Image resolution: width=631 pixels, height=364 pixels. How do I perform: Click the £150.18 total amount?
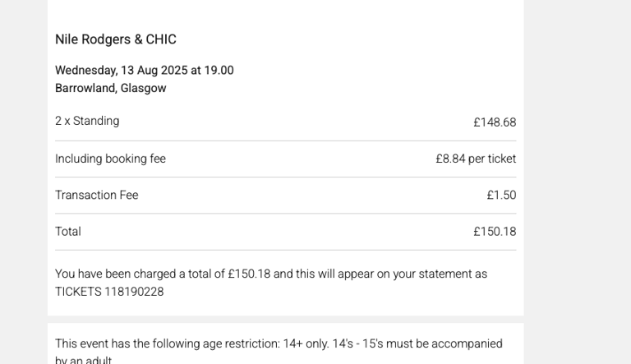[495, 232]
